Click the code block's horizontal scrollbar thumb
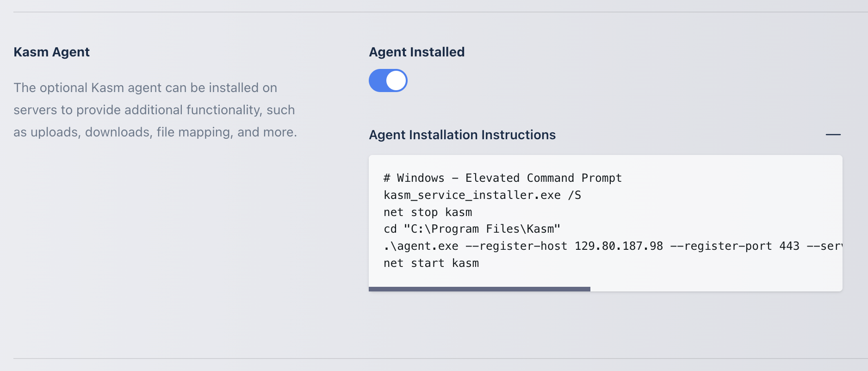This screenshot has width=868, height=371. point(479,289)
